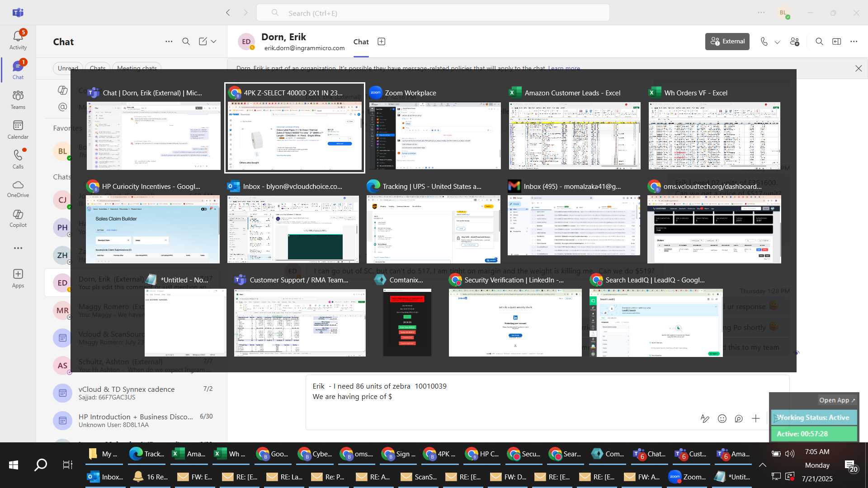Switch to HP Curiocity Incentives Chrome window
This screenshot has height=488, width=868.
click(x=153, y=222)
